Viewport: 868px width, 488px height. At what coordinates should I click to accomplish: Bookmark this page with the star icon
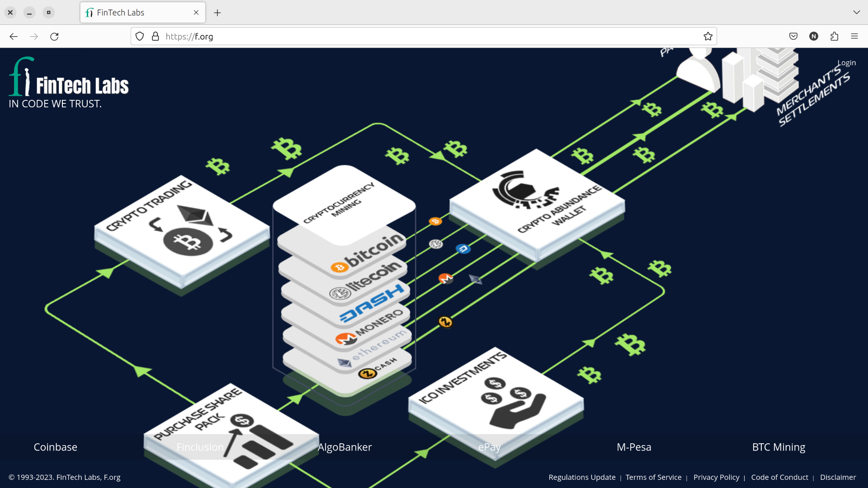click(708, 37)
